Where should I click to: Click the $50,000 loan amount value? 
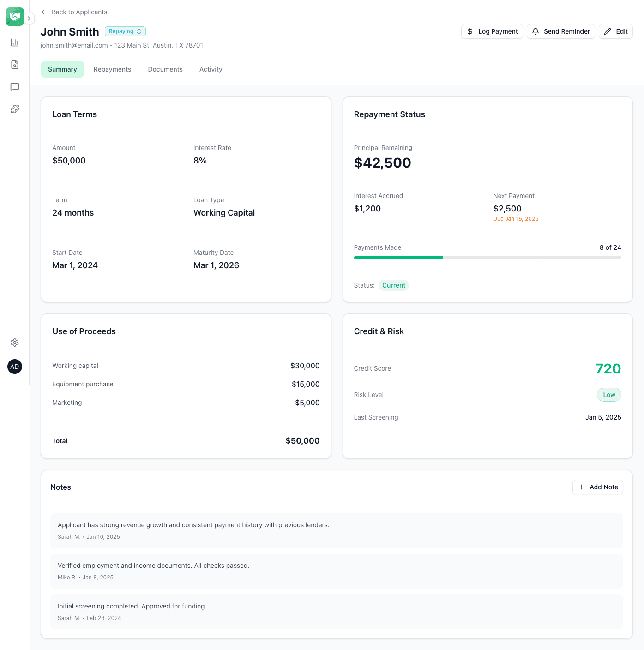[69, 161]
